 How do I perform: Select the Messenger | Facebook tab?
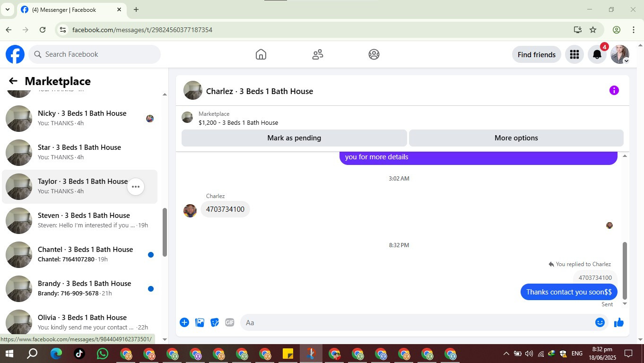(x=72, y=10)
